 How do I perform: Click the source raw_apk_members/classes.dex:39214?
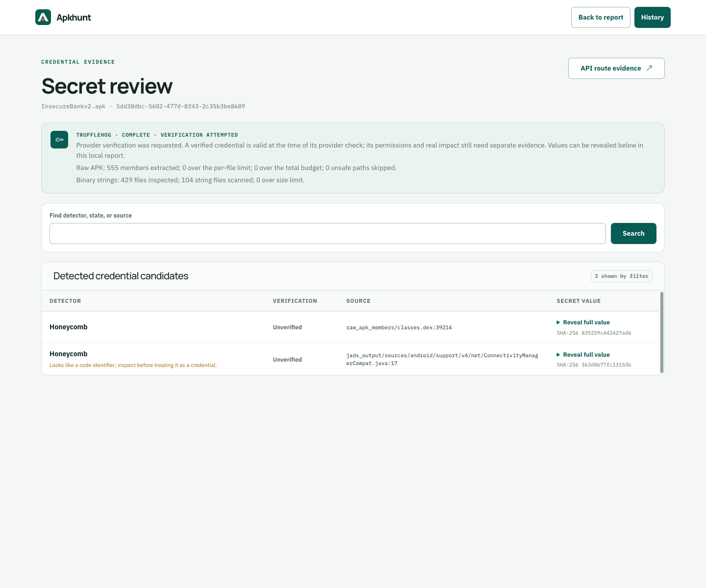click(399, 327)
